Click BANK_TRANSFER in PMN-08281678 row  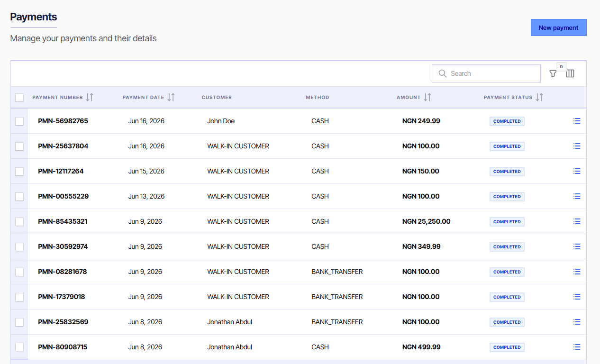pos(337,272)
